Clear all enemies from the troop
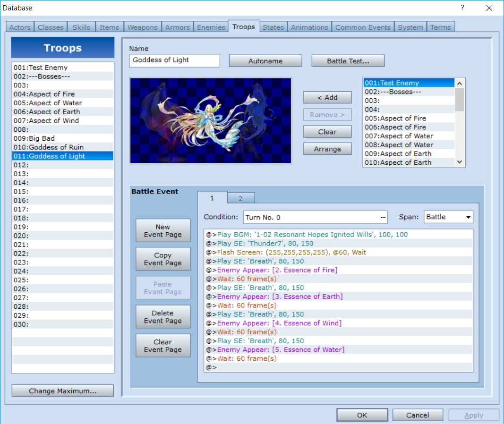Screen dimensions: 504x424 tap(327, 132)
